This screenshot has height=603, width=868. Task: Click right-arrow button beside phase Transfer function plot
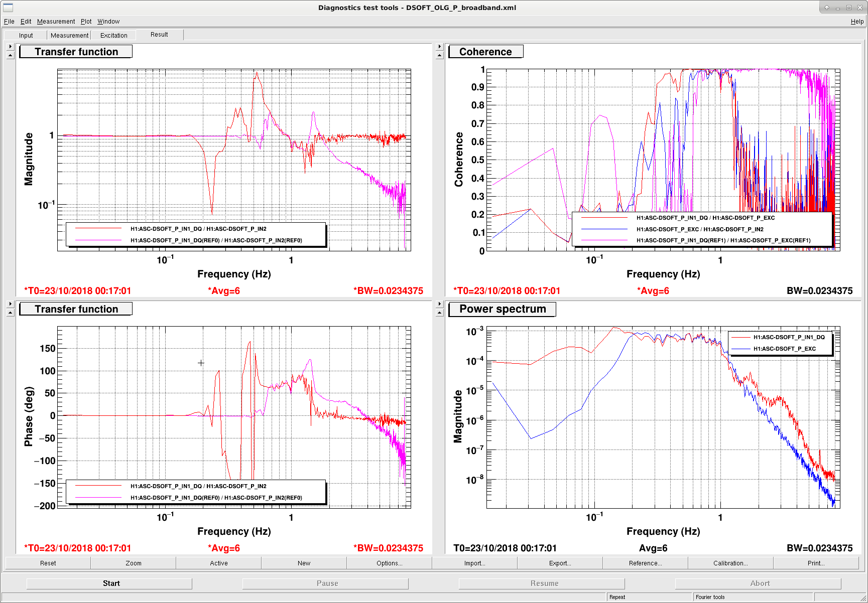pyautogui.click(x=11, y=304)
